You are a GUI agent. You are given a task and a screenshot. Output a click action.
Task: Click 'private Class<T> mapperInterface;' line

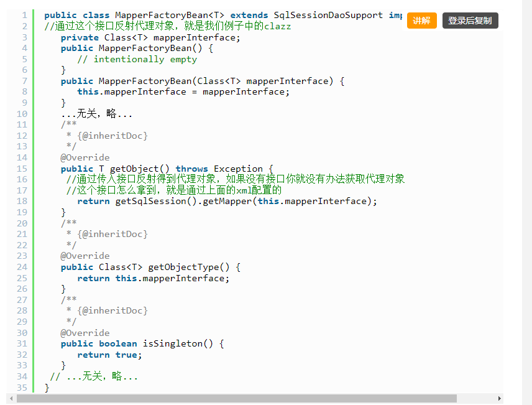pos(150,37)
